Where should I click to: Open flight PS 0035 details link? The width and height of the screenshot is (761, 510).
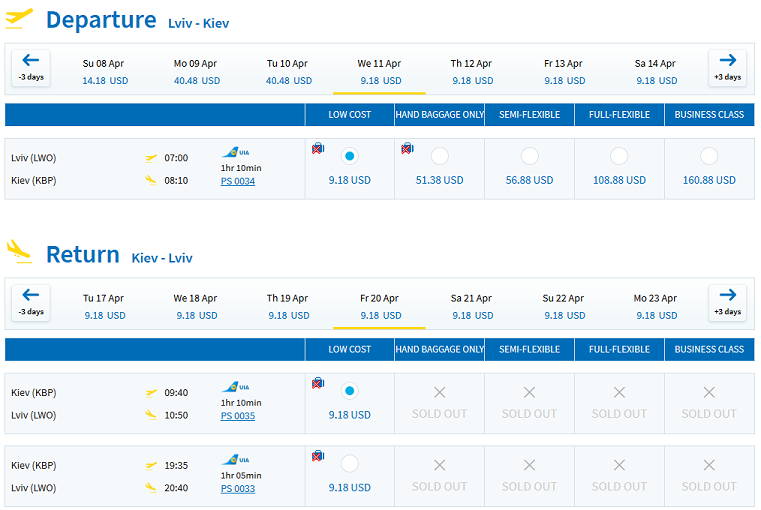pos(238,416)
